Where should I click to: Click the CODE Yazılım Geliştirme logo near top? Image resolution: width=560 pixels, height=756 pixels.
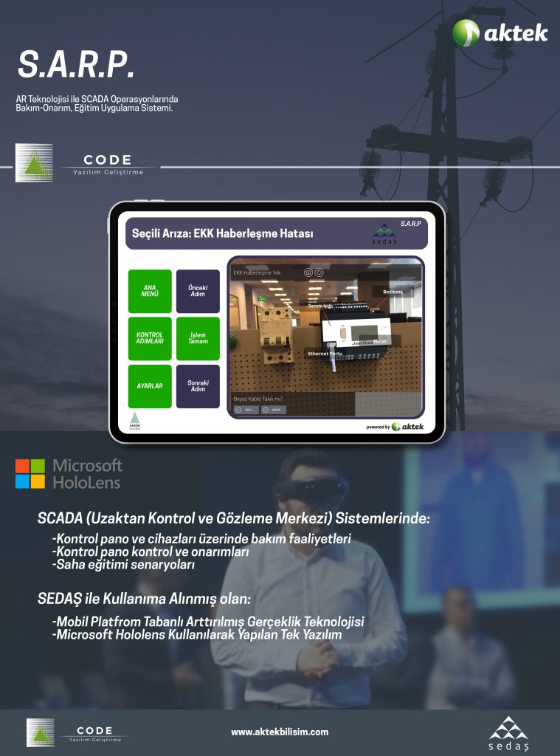[x=80, y=163]
